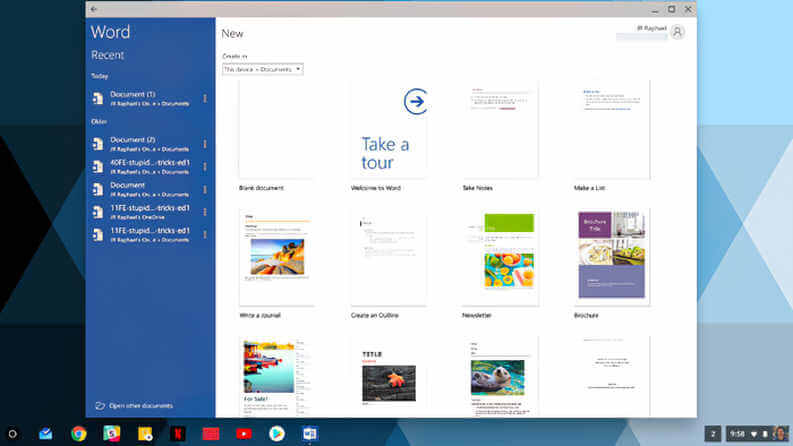Open recent file 40FE-stupid...-tricks-ed1
The width and height of the screenshot is (793, 446).
pos(149,166)
